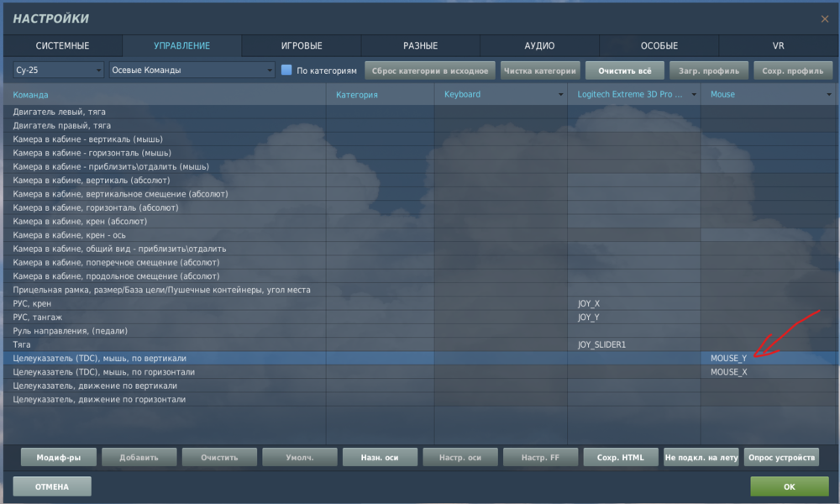Click Сброс категории в исходное button

(x=430, y=71)
